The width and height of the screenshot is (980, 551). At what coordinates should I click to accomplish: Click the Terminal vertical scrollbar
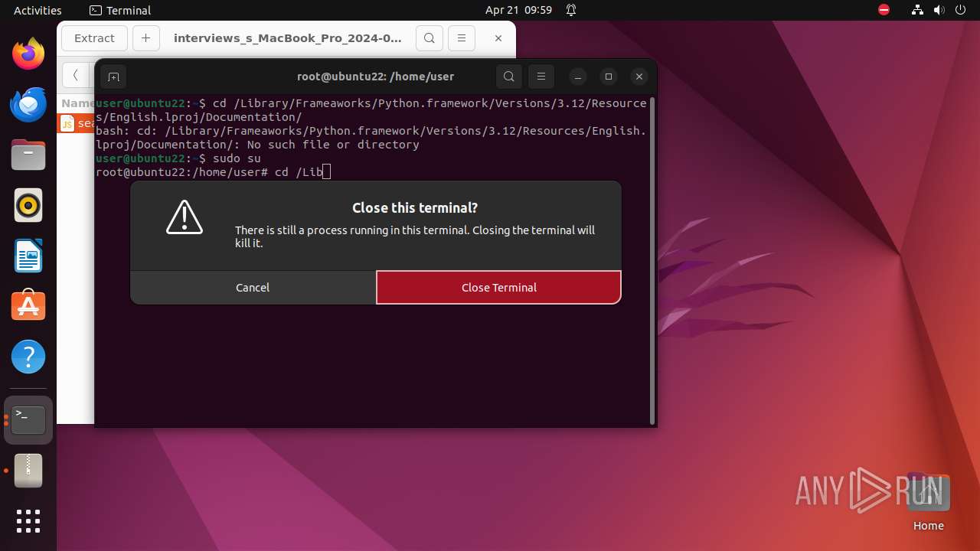click(652, 260)
